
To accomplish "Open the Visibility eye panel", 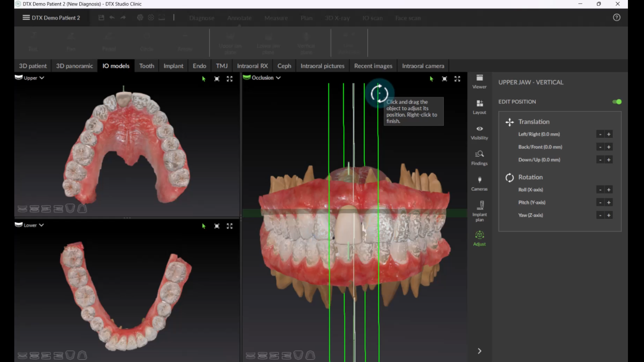I will click(479, 132).
